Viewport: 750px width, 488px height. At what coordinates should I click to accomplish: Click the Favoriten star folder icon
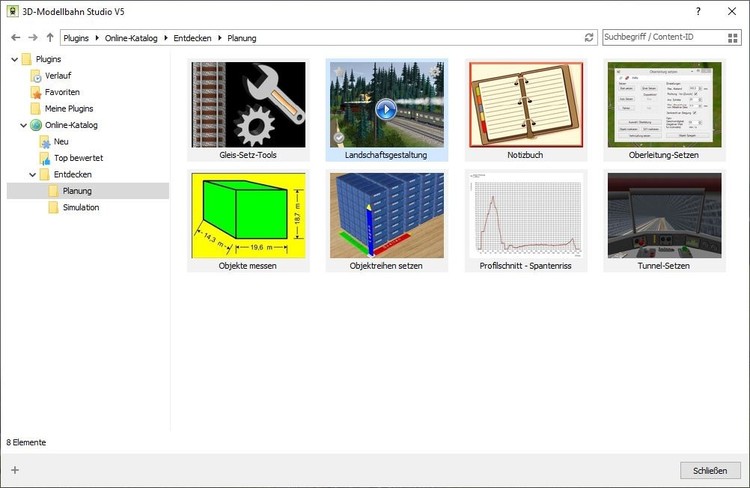coord(36,92)
